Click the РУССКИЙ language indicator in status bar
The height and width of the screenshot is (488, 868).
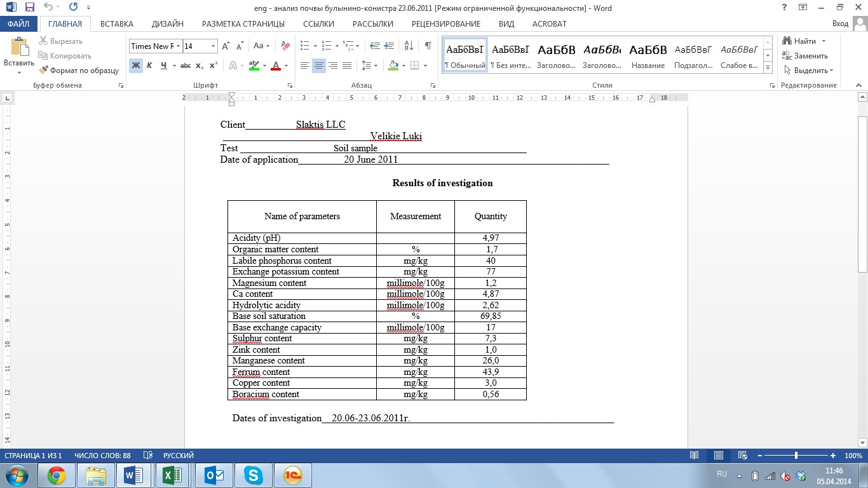coord(179,456)
